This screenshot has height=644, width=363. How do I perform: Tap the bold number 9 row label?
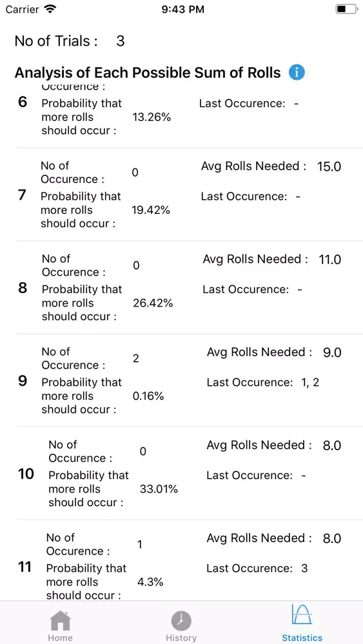tap(23, 381)
